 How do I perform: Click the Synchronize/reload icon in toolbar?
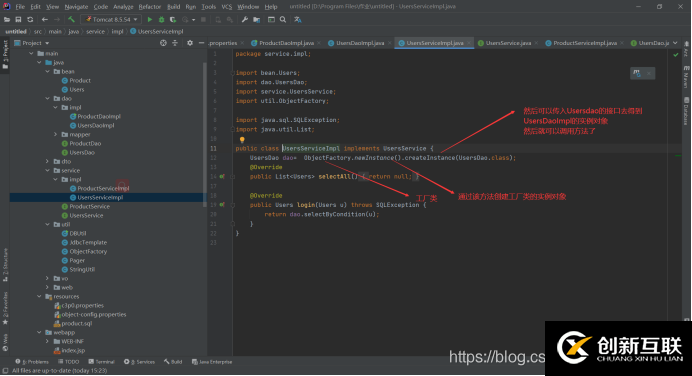[x=30, y=19]
